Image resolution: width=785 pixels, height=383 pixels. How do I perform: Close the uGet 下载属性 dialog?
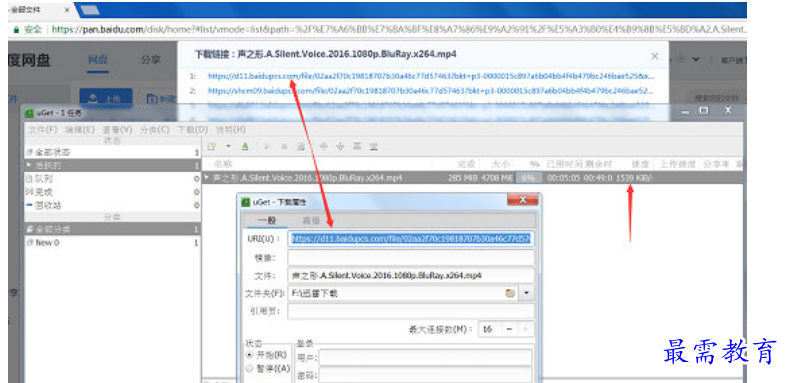523,200
